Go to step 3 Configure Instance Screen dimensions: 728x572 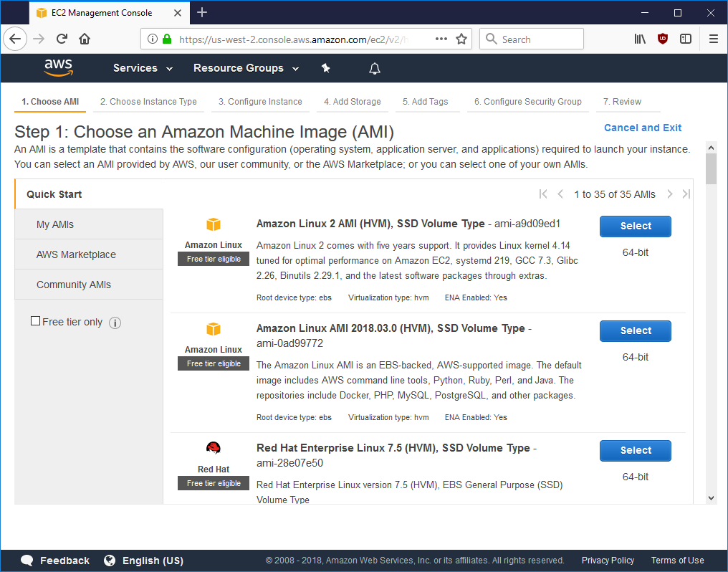(261, 102)
